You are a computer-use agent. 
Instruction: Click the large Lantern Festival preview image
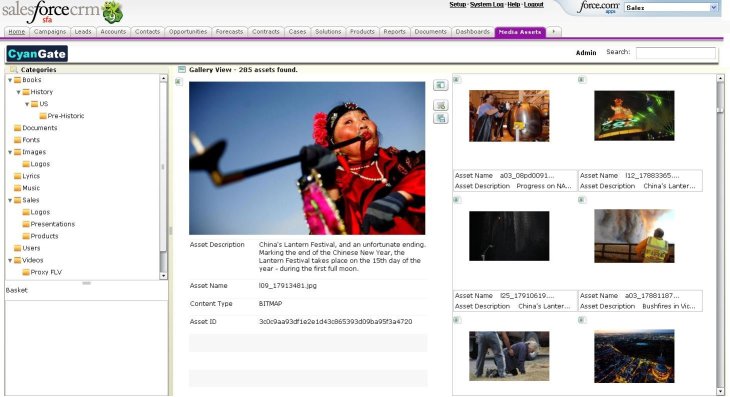click(x=307, y=158)
